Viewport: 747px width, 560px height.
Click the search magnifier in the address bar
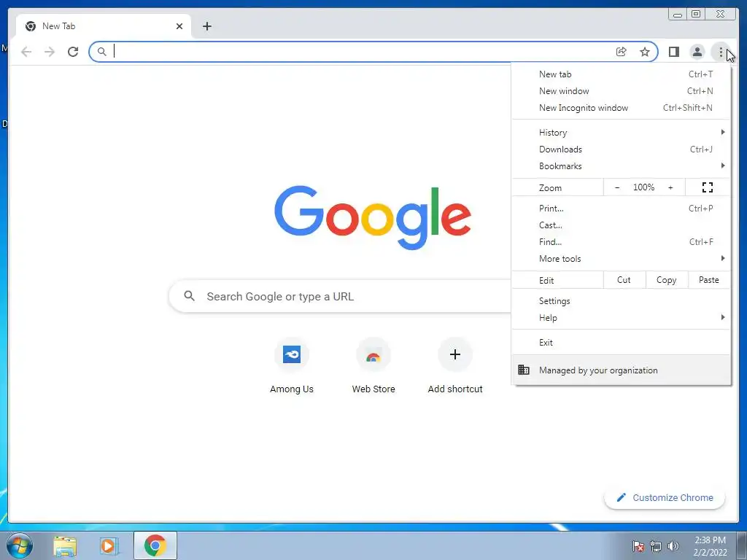click(x=101, y=52)
